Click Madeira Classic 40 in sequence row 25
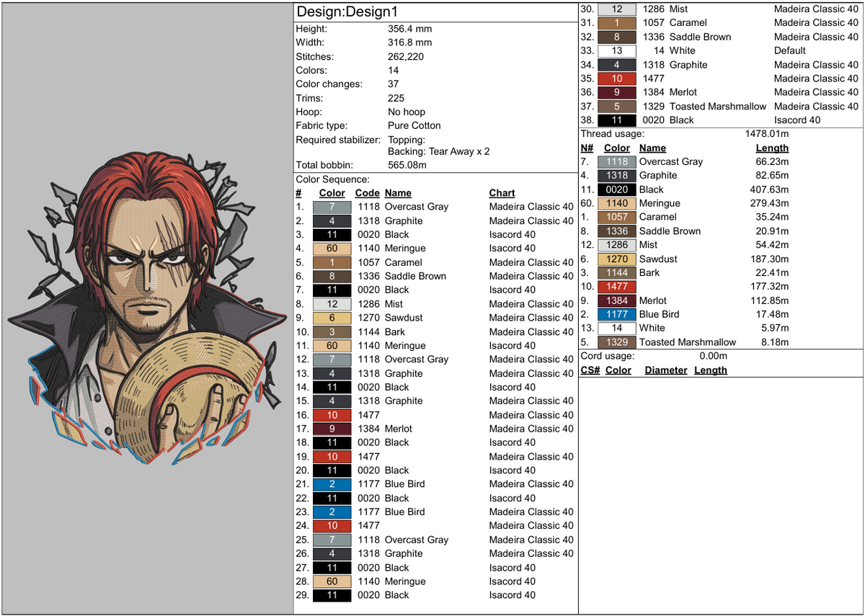865x616 pixels. (531, 540)
